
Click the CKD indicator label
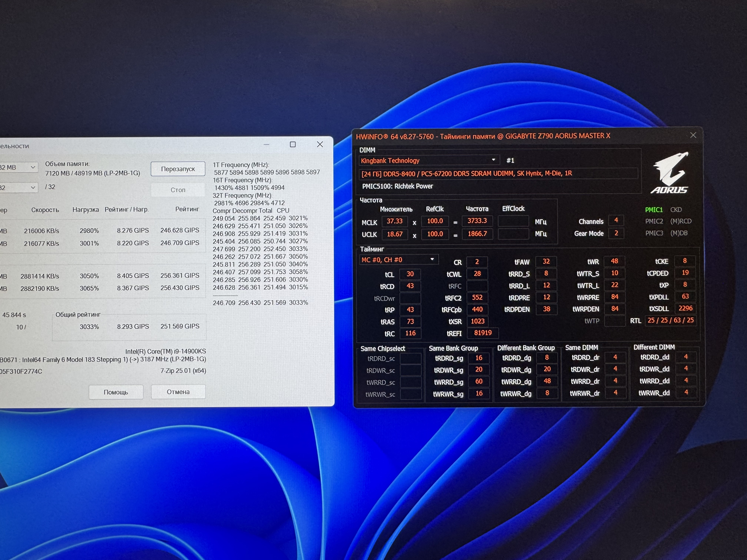click(x=676, y=210)
